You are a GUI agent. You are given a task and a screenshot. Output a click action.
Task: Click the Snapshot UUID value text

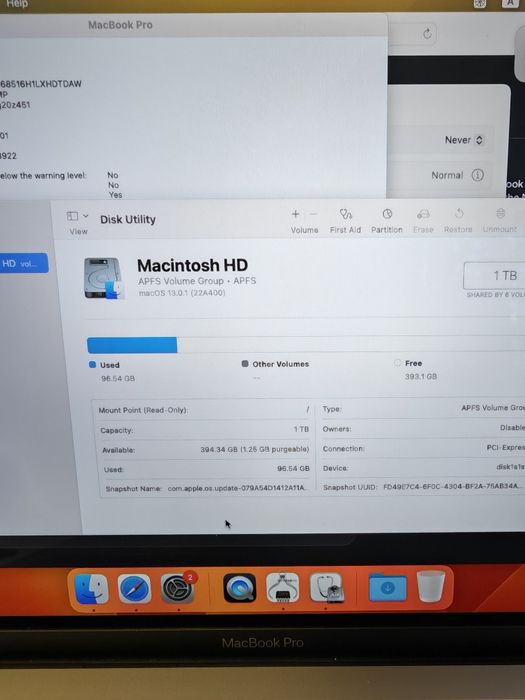pyautogui.click(x=452, y=486)
